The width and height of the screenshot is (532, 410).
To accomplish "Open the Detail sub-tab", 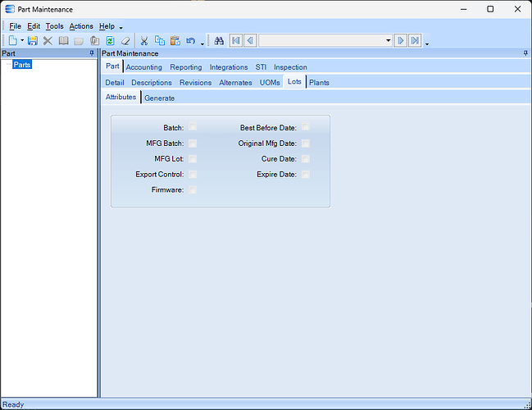I will coord(115,83).
